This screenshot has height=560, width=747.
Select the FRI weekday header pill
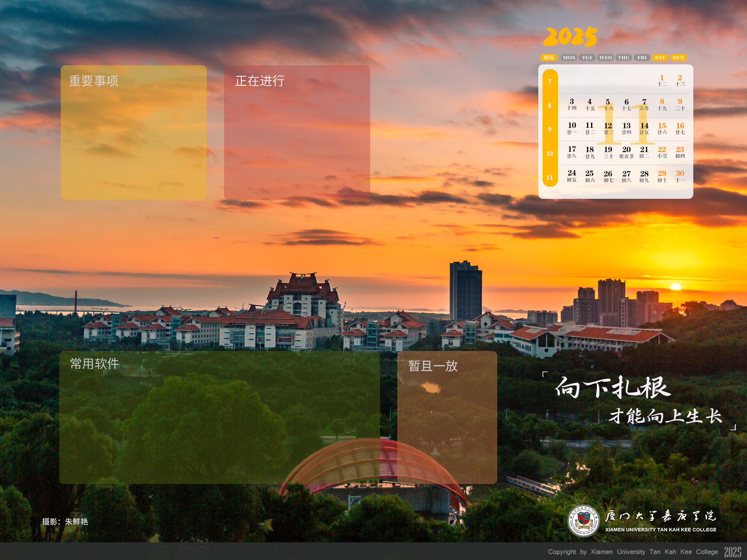(x=642, y=57)
